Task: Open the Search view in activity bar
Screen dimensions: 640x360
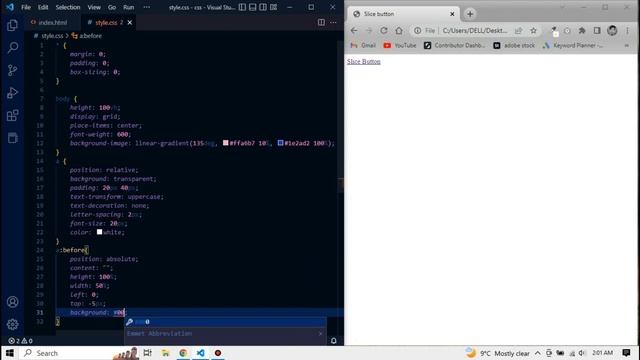Action: click(x=12, y=48)
